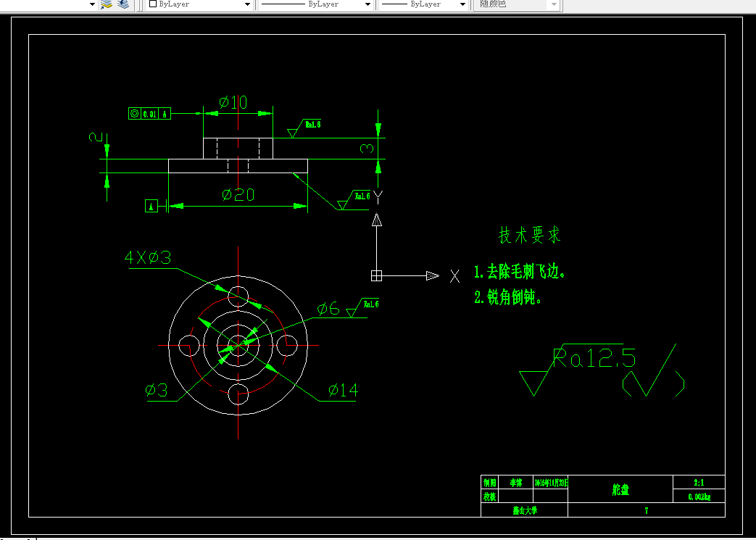756x540 pixels.
Task: Select the scale cell 2:1
Action: point(699,482)
